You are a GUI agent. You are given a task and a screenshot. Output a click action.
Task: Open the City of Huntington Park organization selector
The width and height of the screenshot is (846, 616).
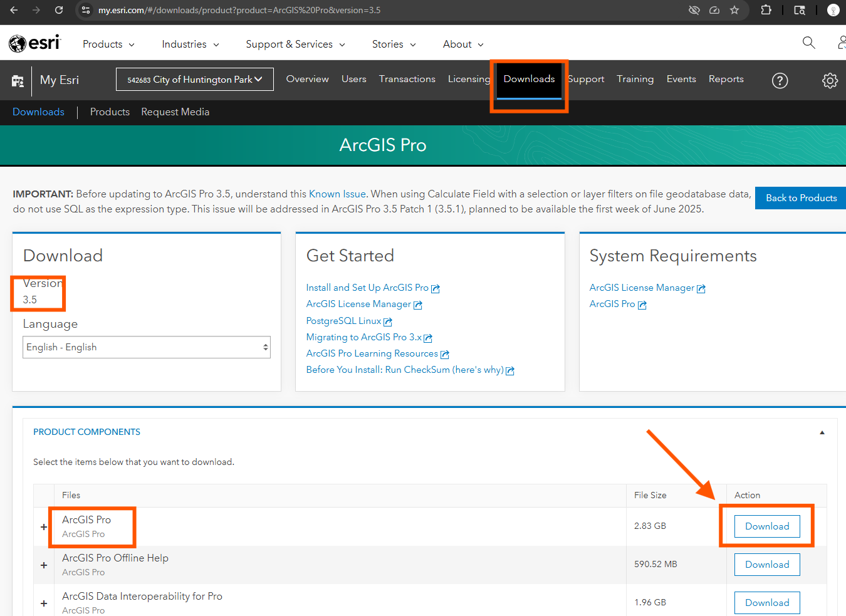pos(195,79)
